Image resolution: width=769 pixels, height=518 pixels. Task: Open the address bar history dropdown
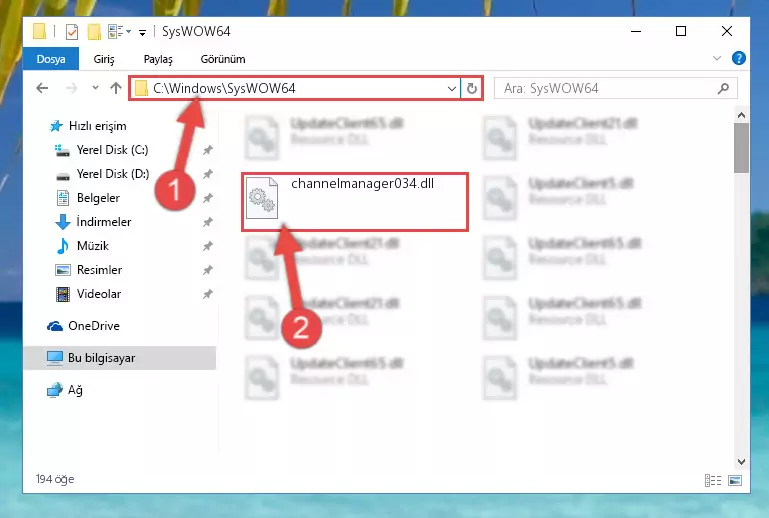coord(452,89)
